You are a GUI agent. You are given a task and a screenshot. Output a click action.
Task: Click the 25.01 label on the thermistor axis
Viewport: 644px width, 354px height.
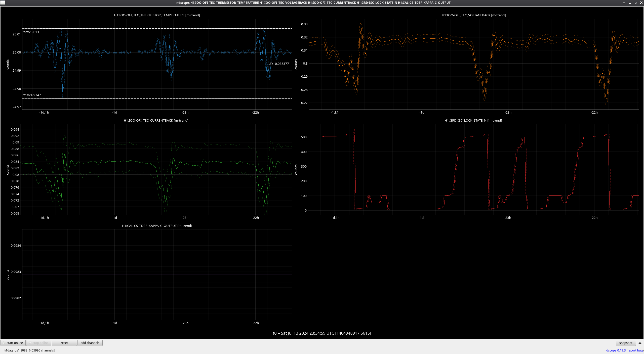click(x=17, y=34)
